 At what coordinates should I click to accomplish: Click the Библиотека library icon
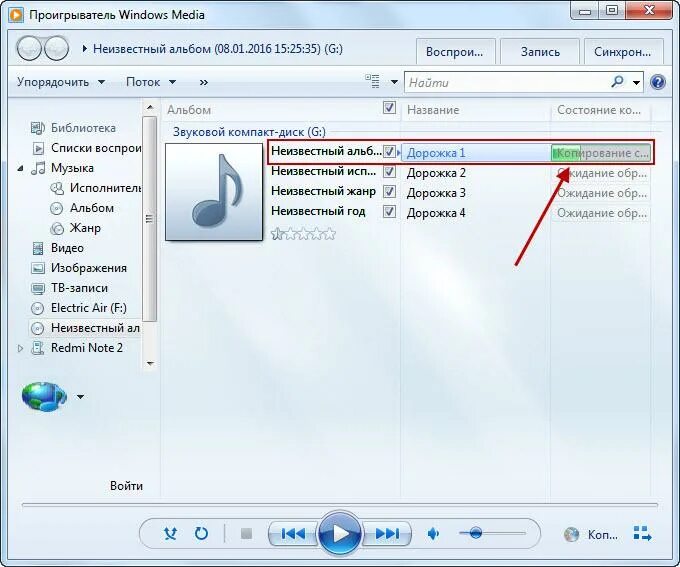click(x=38, y=128)
